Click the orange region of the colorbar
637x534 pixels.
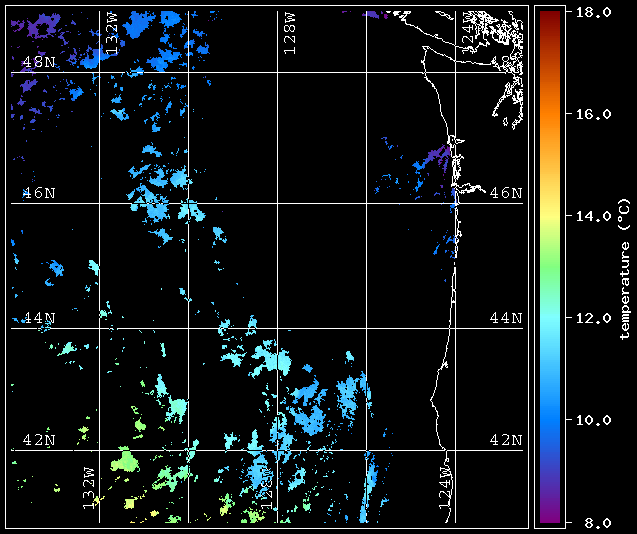550,116
